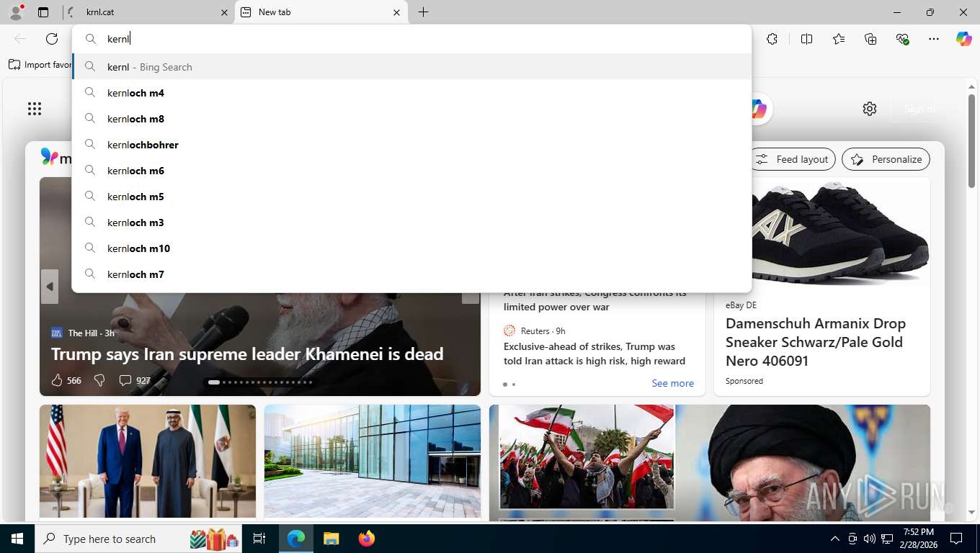Screen dimensions: 980x553
Task: Click the browser profile avatar icon
Action: coord(15,12)
